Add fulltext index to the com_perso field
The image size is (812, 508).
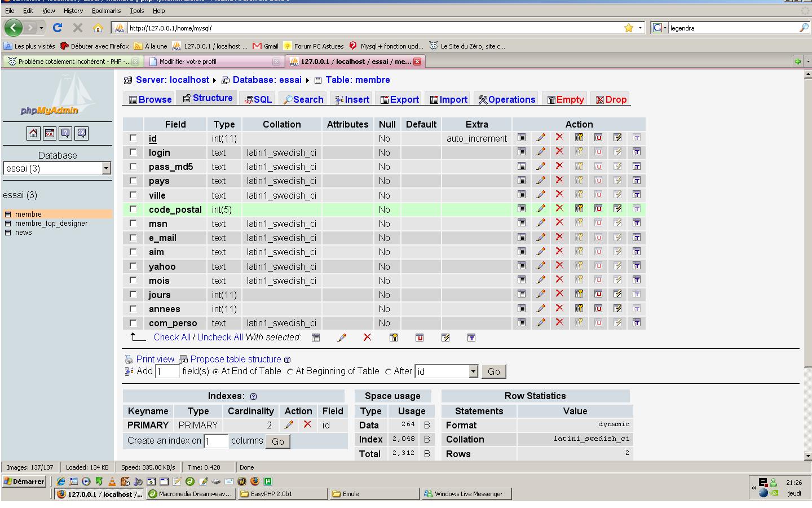pyautogui.click(x=636, y=322)
